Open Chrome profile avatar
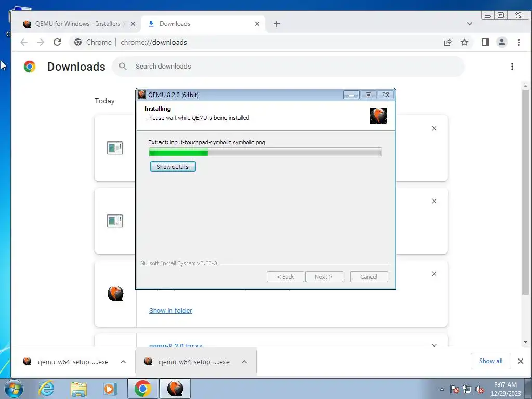 (501, 42)
